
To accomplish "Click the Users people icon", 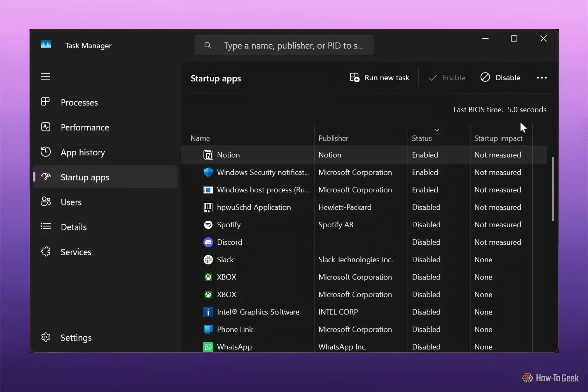I will pyautogui.click(x=46, y=202).
